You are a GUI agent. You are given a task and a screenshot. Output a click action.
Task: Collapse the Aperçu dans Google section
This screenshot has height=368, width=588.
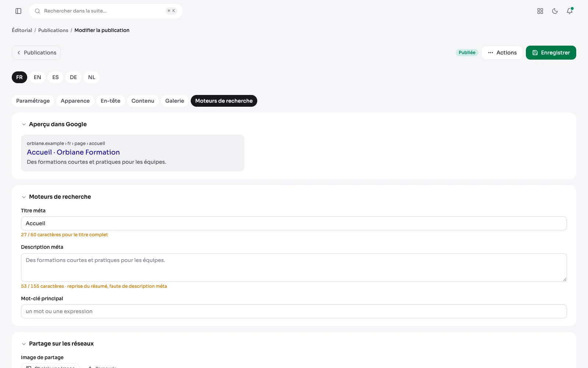(x=24, y=124)
